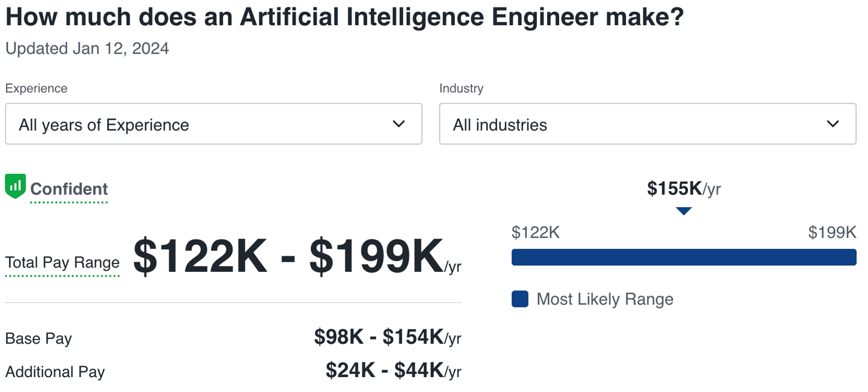This screenshot has width=868, height=392.
Task: Click the Most Likely Range legend text
Action: click(604, 299)
